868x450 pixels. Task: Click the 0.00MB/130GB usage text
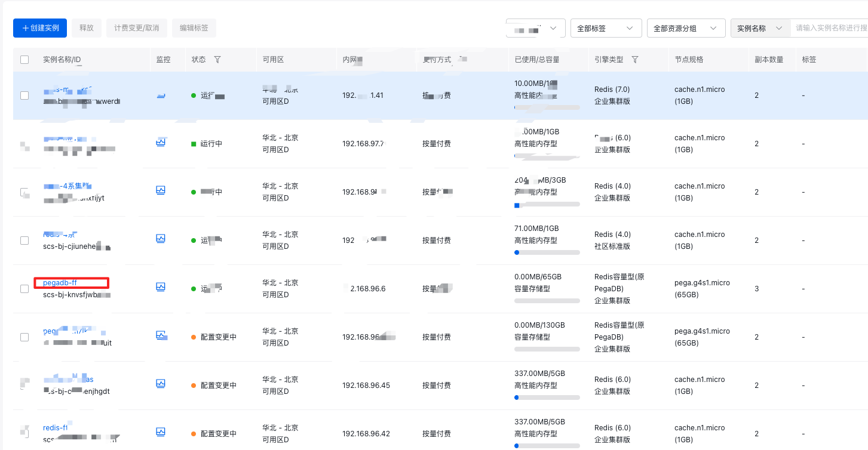pyautogui.click(x=539, y=325)
